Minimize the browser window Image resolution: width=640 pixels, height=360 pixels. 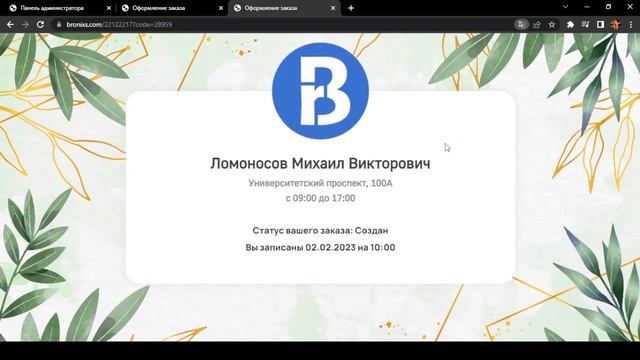[x=587, y=7]
